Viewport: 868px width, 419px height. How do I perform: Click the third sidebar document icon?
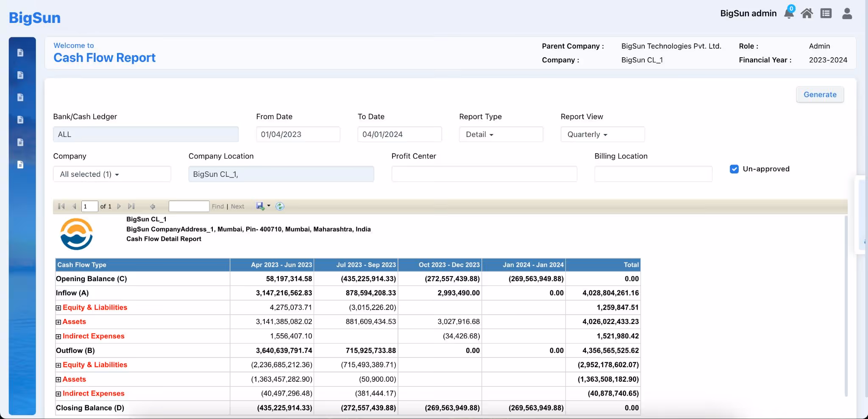pos(20,98)
